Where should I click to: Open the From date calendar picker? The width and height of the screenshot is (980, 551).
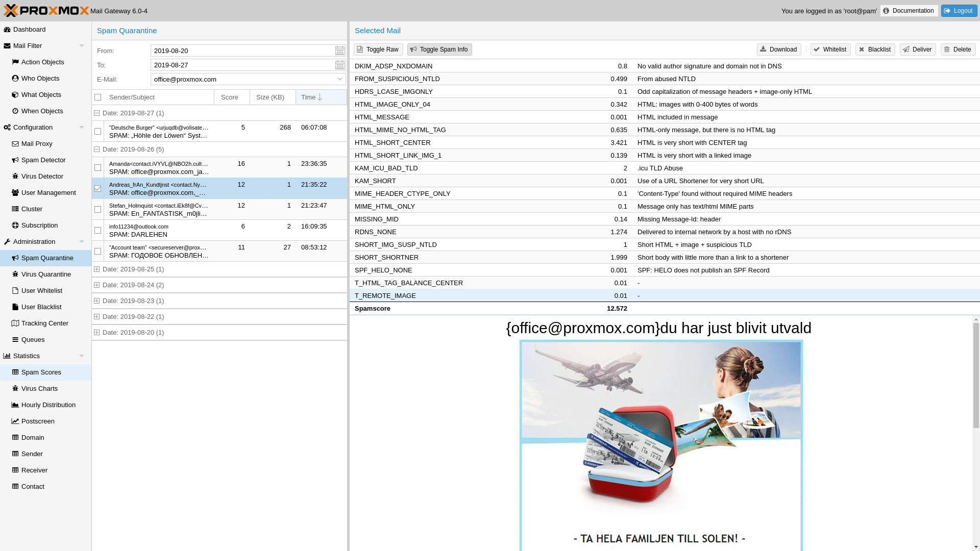click(339, 51)
